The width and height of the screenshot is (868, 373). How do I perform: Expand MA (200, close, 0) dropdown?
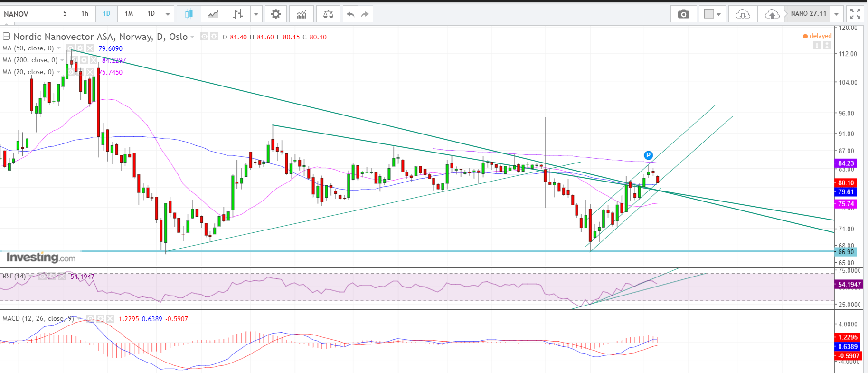coord(62,60)
